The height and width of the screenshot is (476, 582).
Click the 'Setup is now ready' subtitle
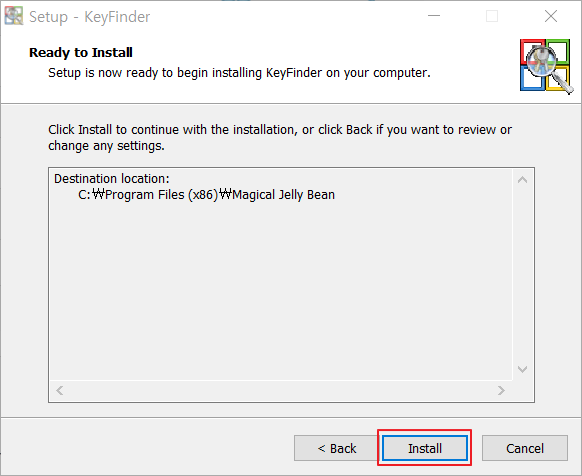click(x=239, y=72)
